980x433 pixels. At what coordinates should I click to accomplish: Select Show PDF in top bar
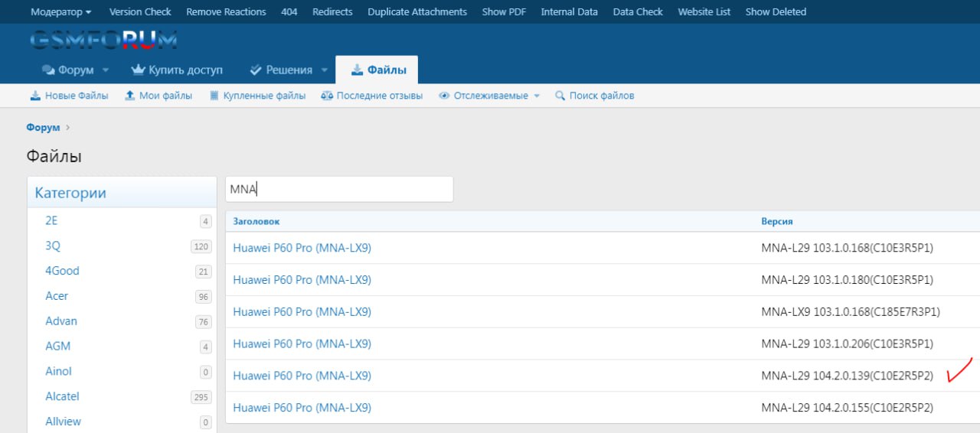pos(504,11)
